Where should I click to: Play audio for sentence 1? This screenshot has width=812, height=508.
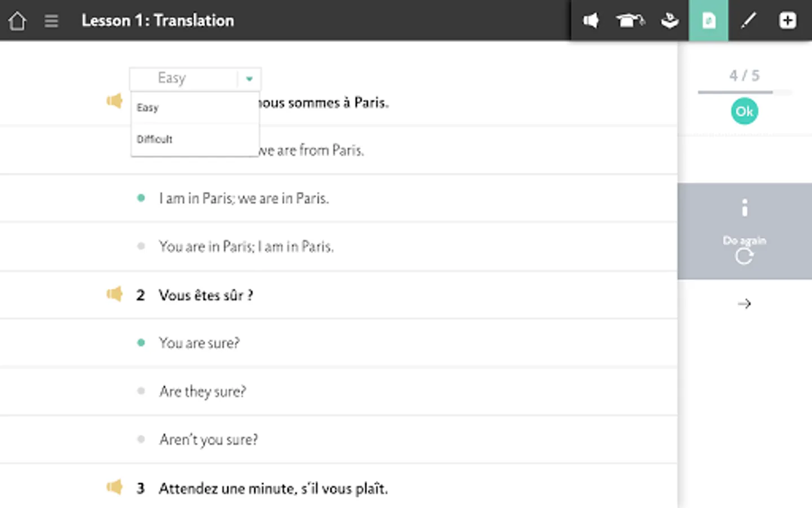pyautogui.click(x=115, y=102)
